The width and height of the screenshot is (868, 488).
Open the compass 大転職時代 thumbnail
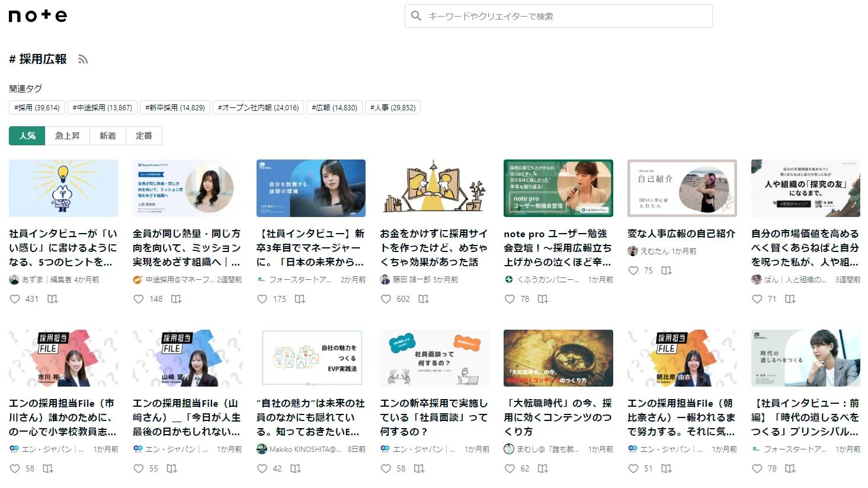pos(558,358)
